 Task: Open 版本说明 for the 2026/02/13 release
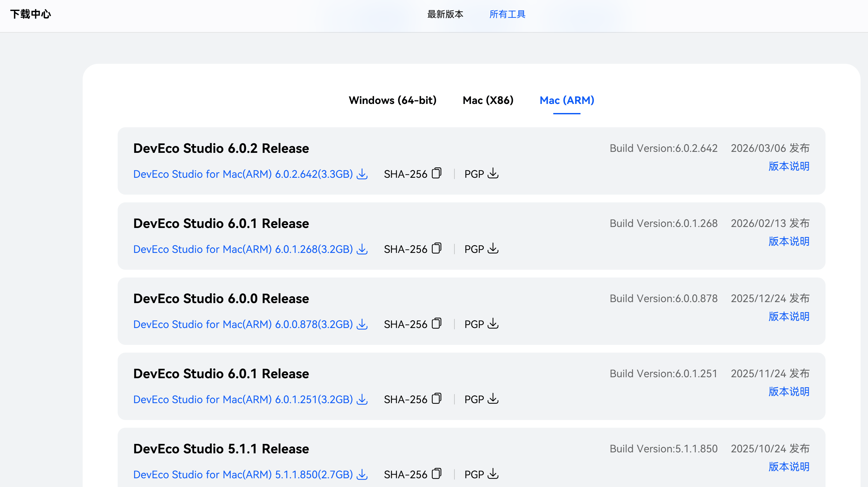tap(789, 241)
